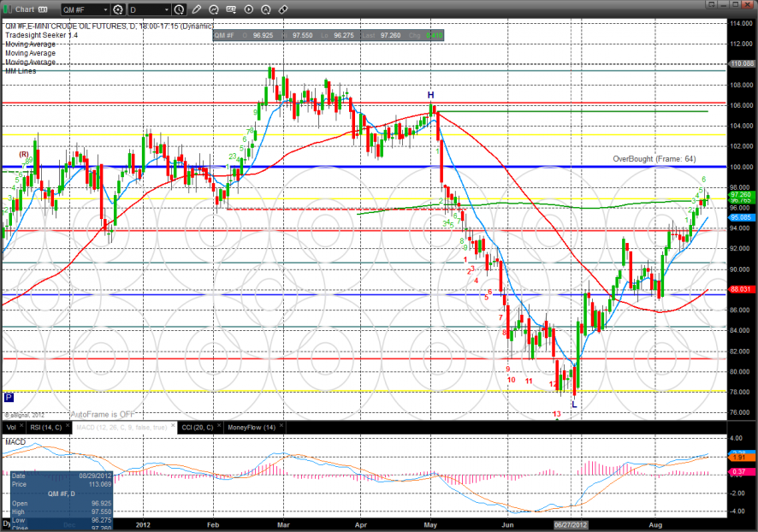Viewport: 758px width, 532px height.
Task: Click the Price 113.069 tooltip row
Action: tap(62, 484)
